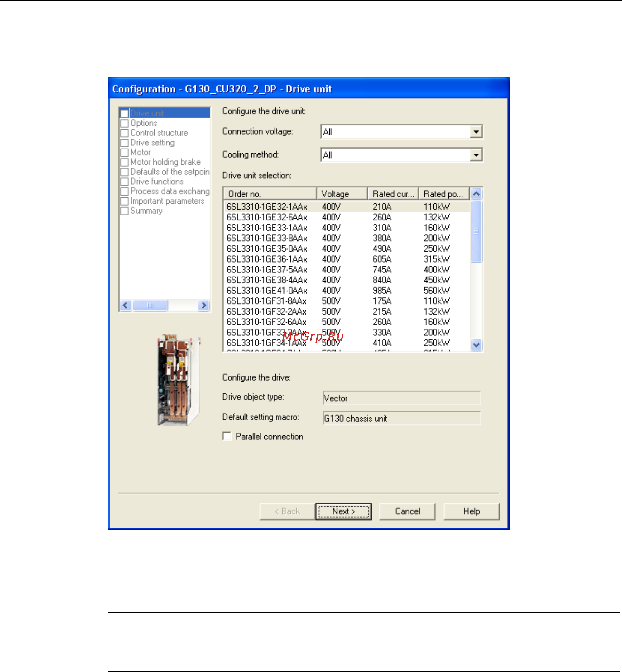Select the Control structure step
The width and height of the screenshot is (622, 672).
pos(159,133)
